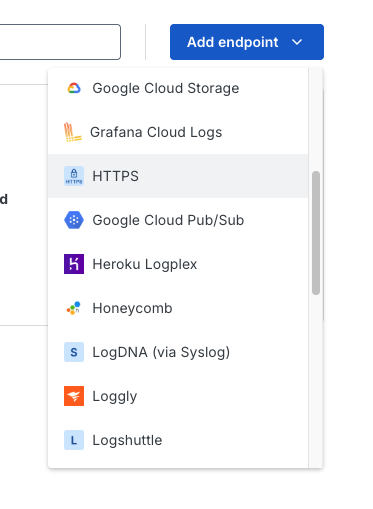
Task: Click the purple Heroku Logplex icon
Action: pos(74,264)
